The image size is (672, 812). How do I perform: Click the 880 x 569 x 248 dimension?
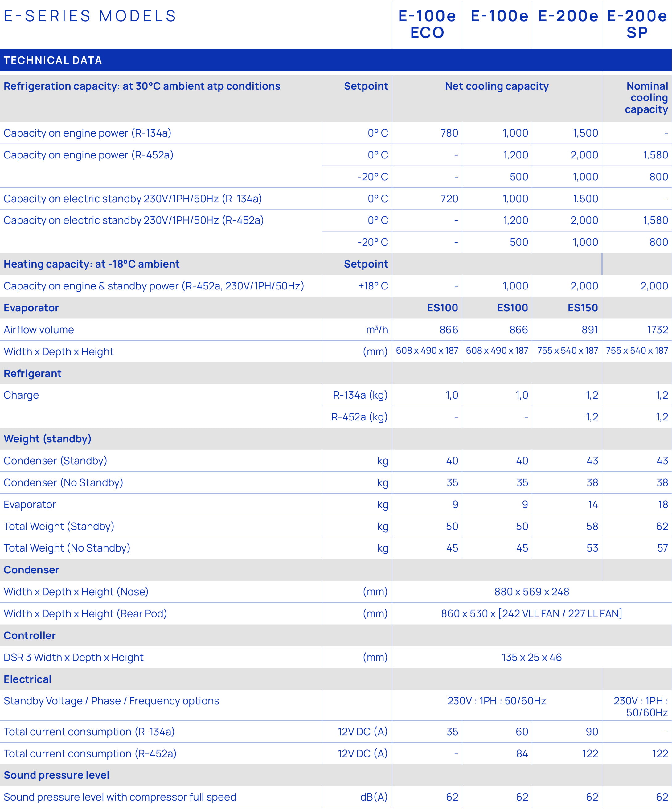pyautogui.click(x=532, y=592)
